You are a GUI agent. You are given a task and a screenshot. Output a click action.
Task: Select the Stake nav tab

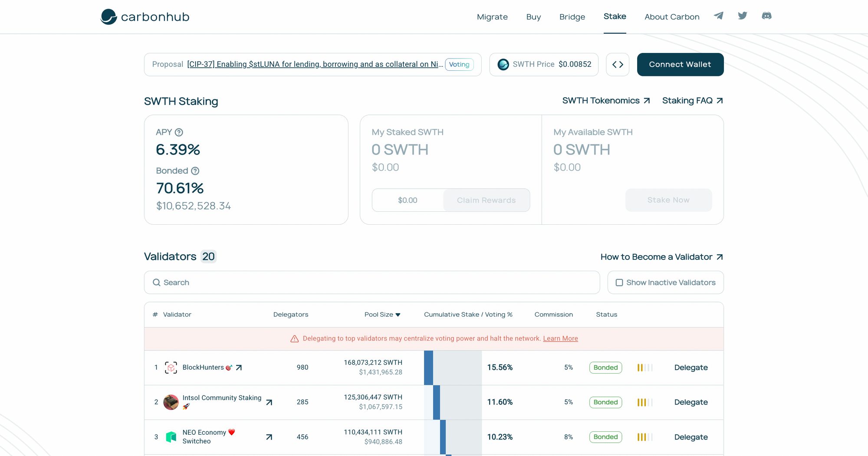615,16
